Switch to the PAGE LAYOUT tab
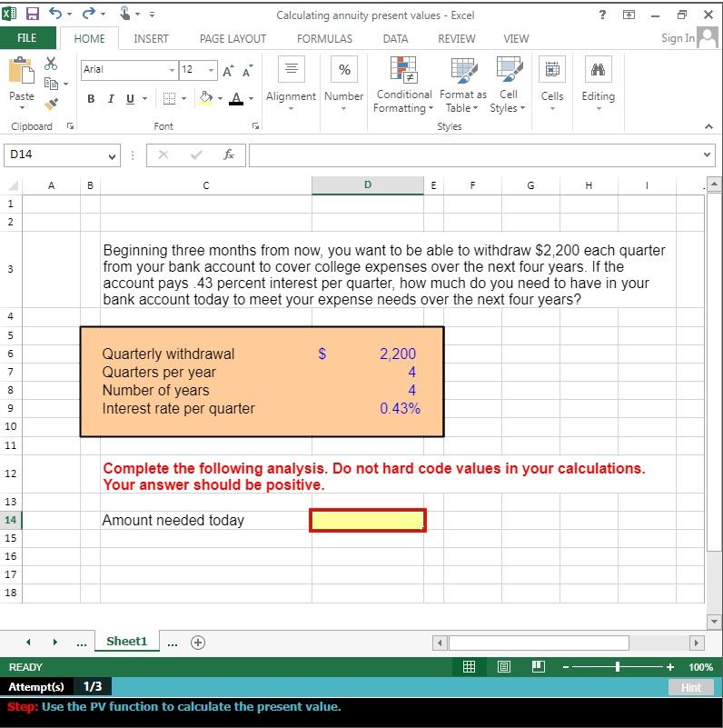This screenshot has height=728, width=723. coord(233,38)
